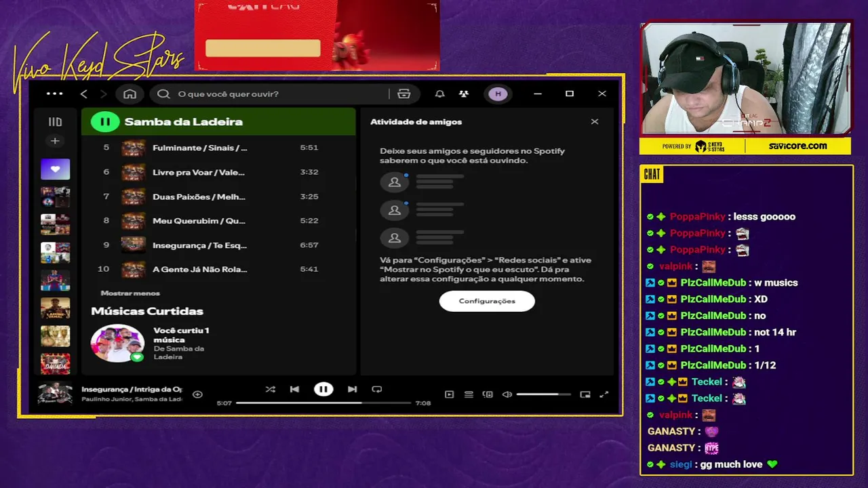This screenshot has height=488, width=868.
Task: Click the 'Músicas Curtidas' section heading
Action: click(147, 311)
